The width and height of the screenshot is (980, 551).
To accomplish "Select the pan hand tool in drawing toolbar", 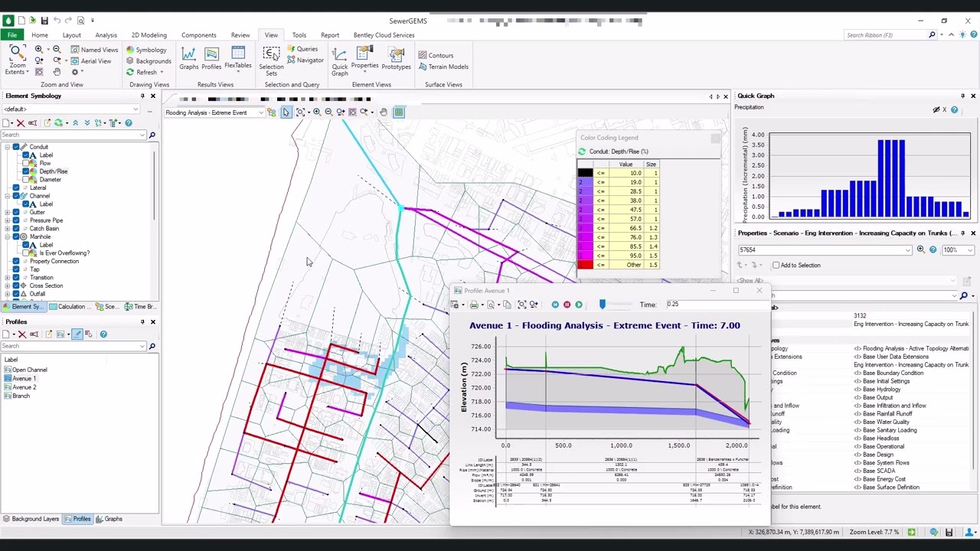I will 384,112.
